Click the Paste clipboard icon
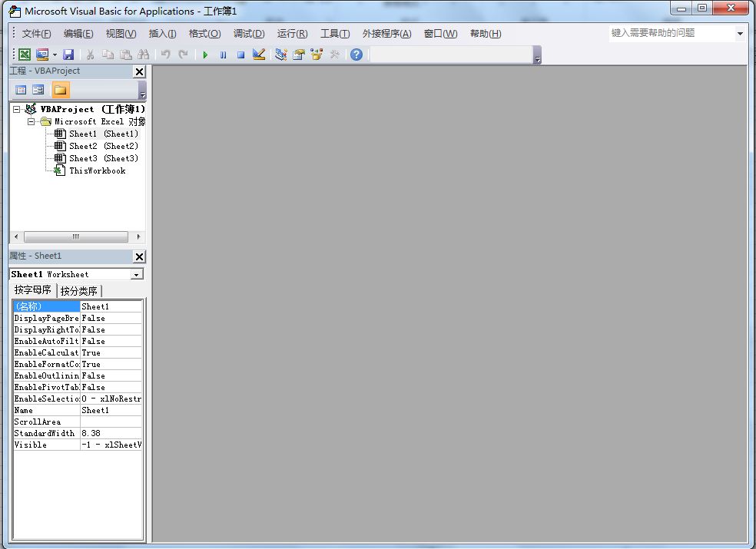The width and height of the screenshot is (756, 549). tap(126, 55)
